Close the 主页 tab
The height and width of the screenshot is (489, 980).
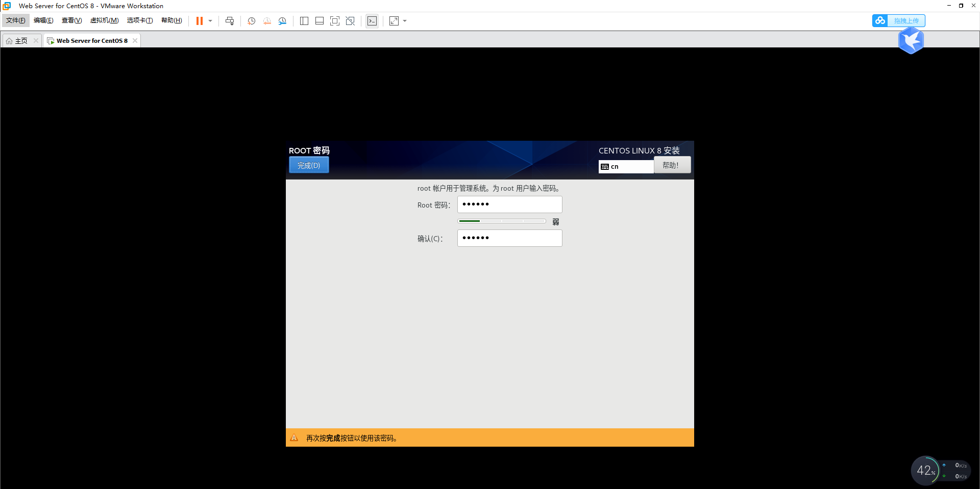coord(36,41)
